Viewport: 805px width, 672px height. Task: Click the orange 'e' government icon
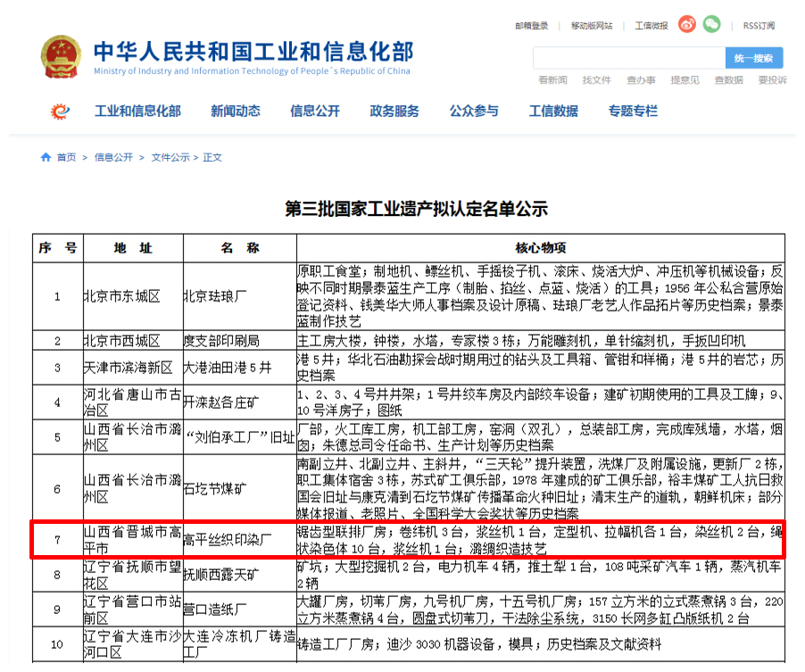pos(60,111)
